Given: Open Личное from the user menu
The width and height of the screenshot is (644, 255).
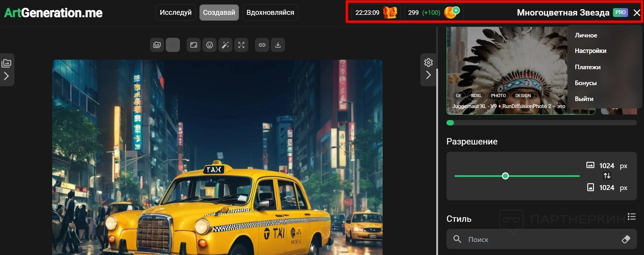Looking at the screenshot, I should (586, 35).
